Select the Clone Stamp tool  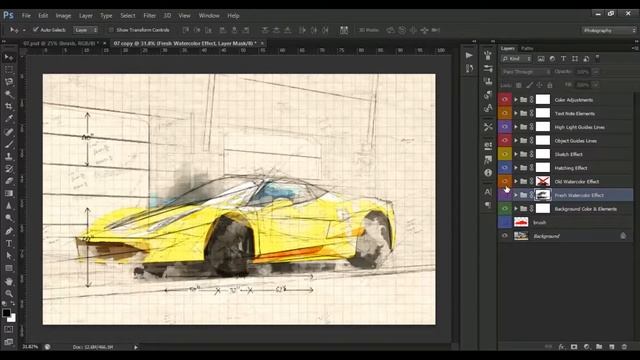[x=9, y=156]
